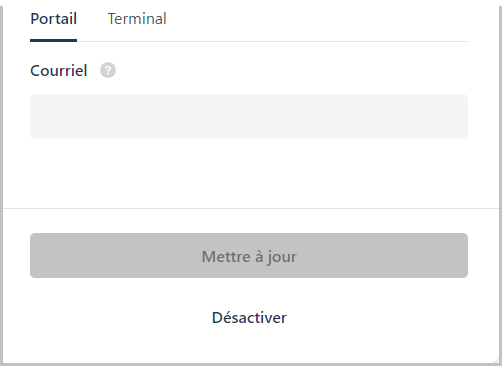Click the grey circled question mark icon

point(108,70)
